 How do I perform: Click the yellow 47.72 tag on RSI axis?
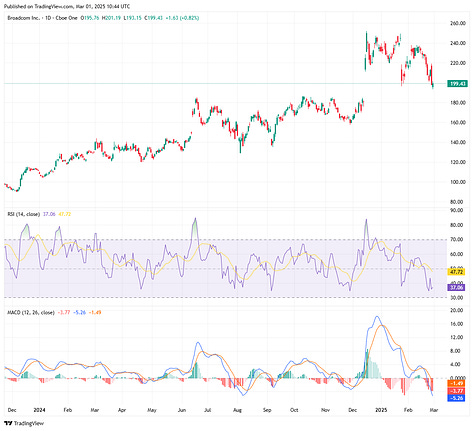tap(456, 272)
